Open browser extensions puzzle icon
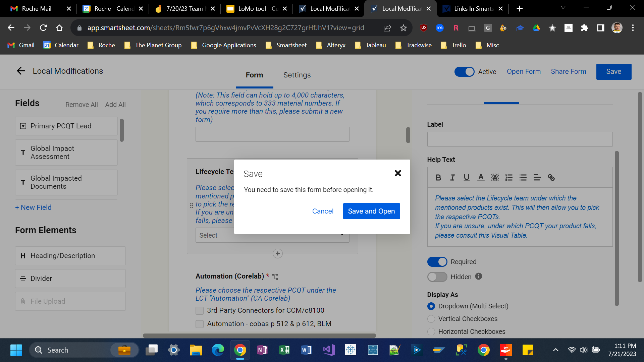Image resolution: width=644 pixels, height=362 pixels. click(x=585, y=28)
